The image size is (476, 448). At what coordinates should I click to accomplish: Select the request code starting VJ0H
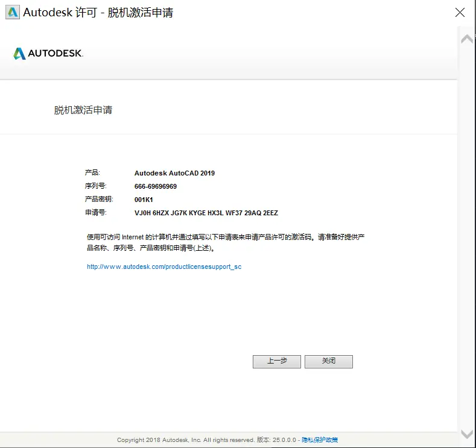click(x=206, y=213)
